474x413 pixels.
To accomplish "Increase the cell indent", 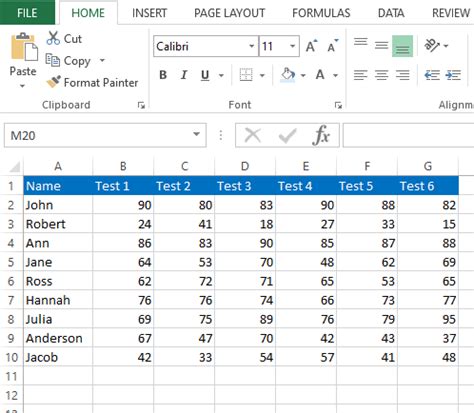I will [453, 75].
